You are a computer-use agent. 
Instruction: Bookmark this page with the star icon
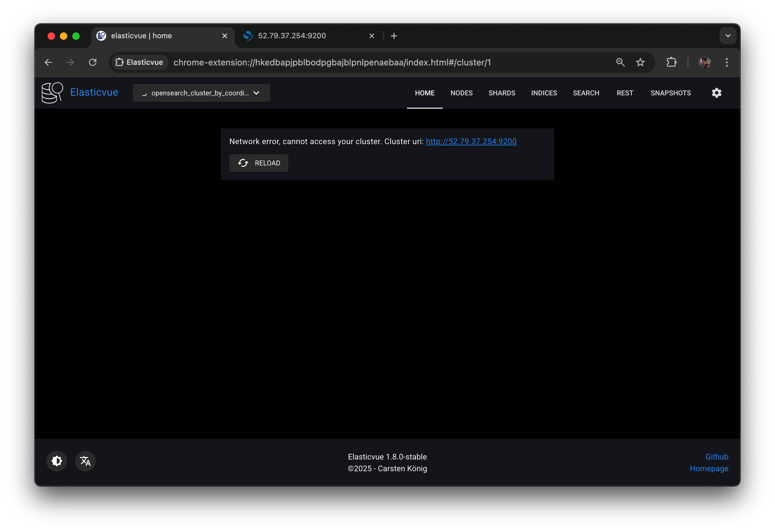click(640, 62)
